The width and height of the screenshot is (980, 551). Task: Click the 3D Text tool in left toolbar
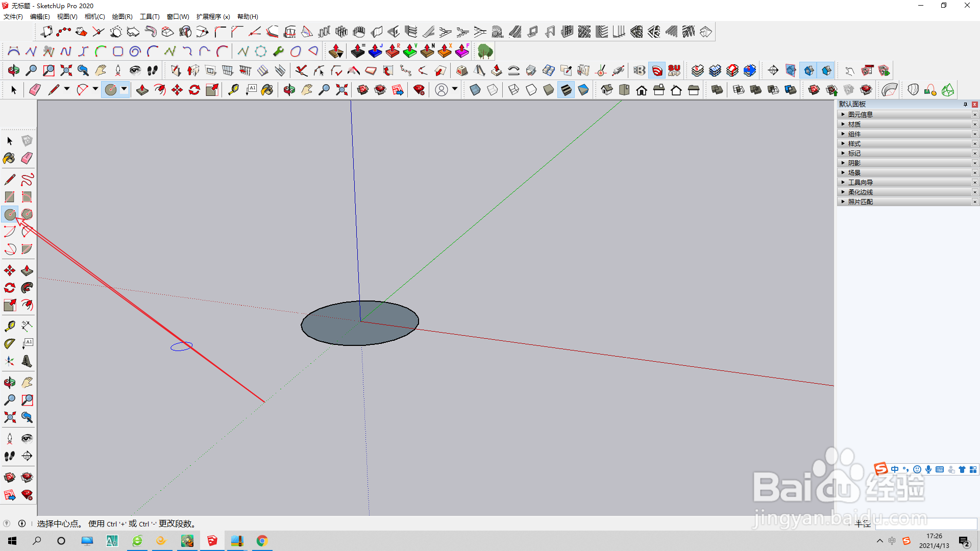point(27,361)
